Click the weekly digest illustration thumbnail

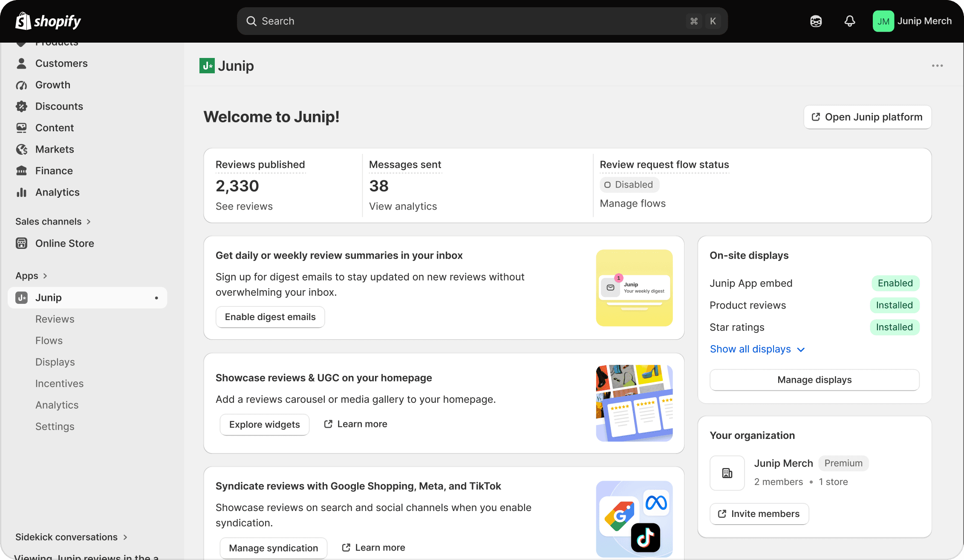tap(634, 288)
